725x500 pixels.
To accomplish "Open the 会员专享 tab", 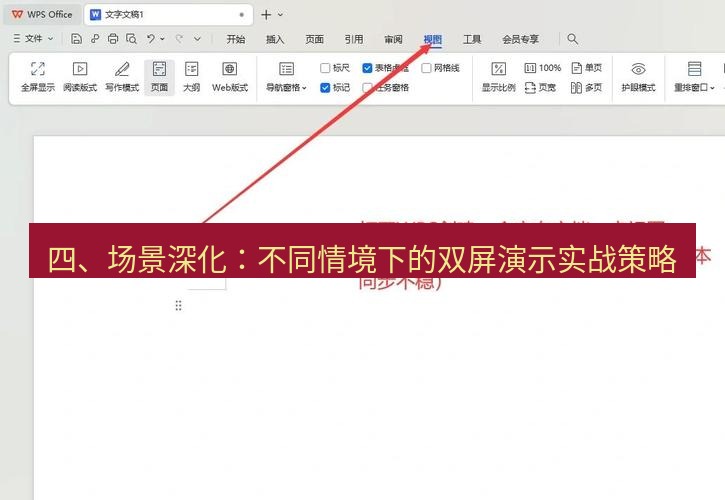I will [x=521, y=39].
